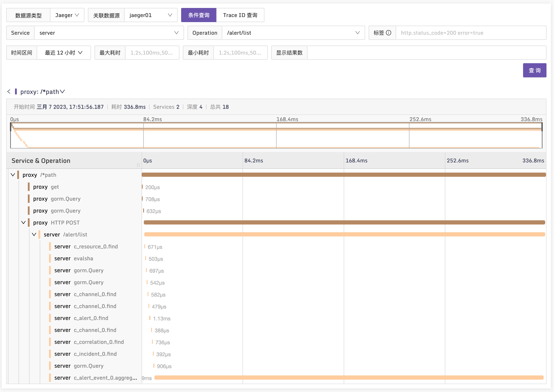Click the 84.2ms tick in span timeline header

tap(254, 160)
